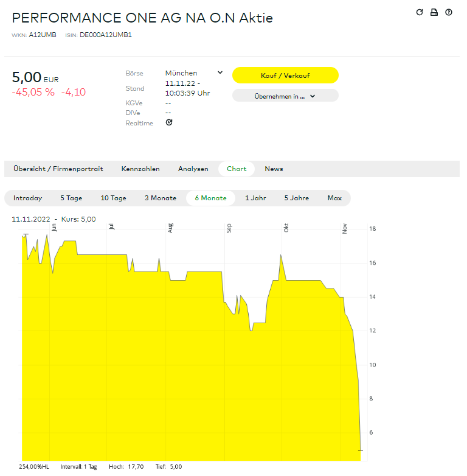
Task: Click the Sep axis label on chart
Action: (229, 228)
